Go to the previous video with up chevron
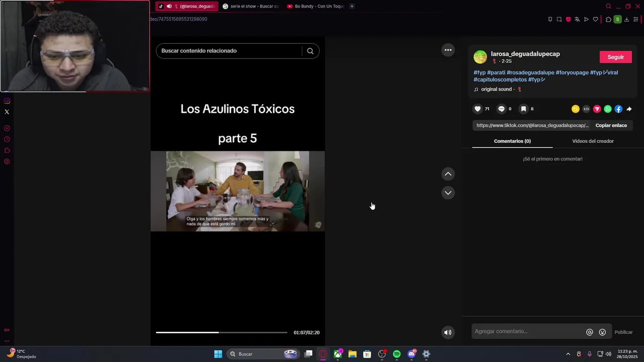This screenshot has width=644, height=362. (448, 174)
